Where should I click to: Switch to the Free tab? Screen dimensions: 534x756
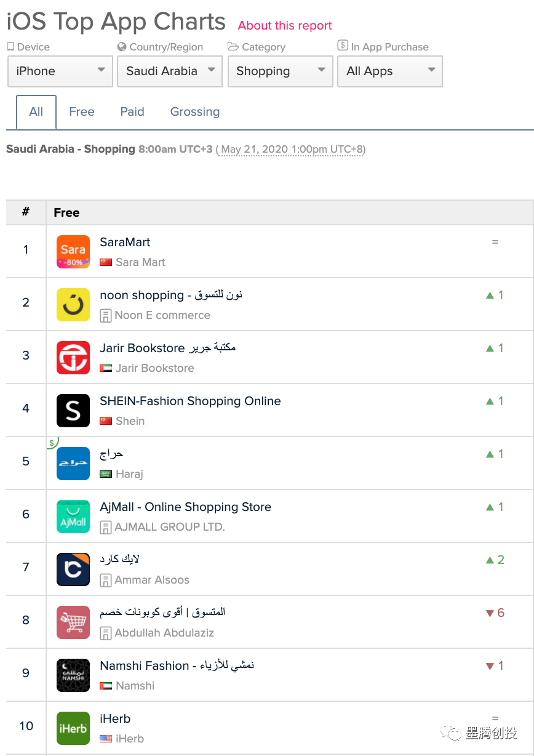[x=82, y=111]
